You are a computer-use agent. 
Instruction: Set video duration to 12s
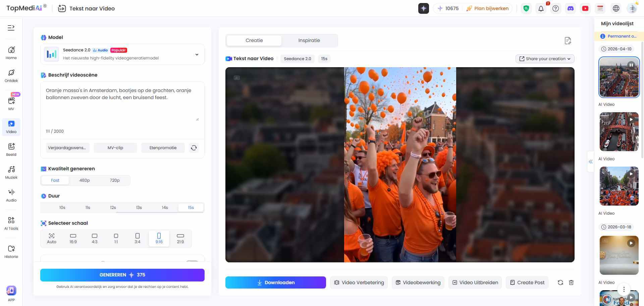tap(113, 207)
